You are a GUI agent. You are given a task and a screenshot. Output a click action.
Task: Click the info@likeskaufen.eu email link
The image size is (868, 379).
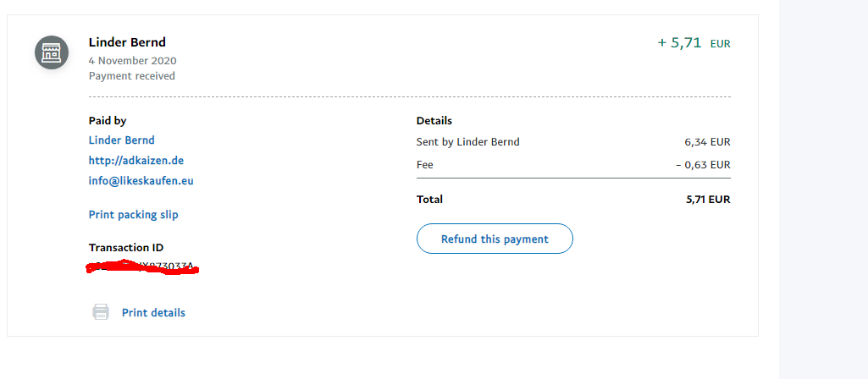pyautogui.click(x=141, y=180)
